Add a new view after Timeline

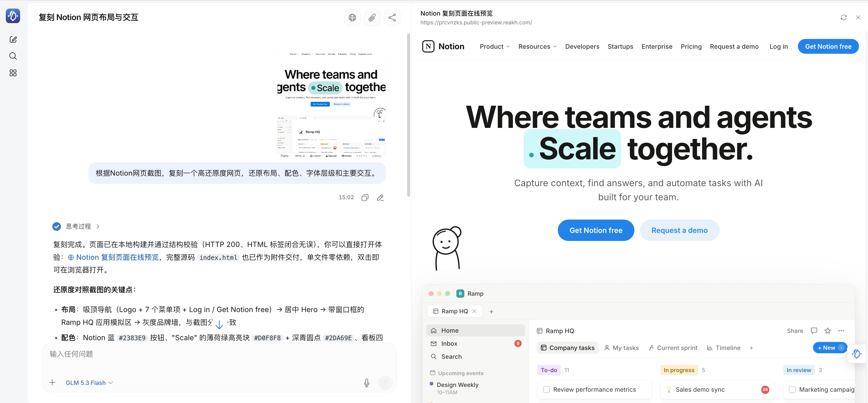(x=751, y=348)
